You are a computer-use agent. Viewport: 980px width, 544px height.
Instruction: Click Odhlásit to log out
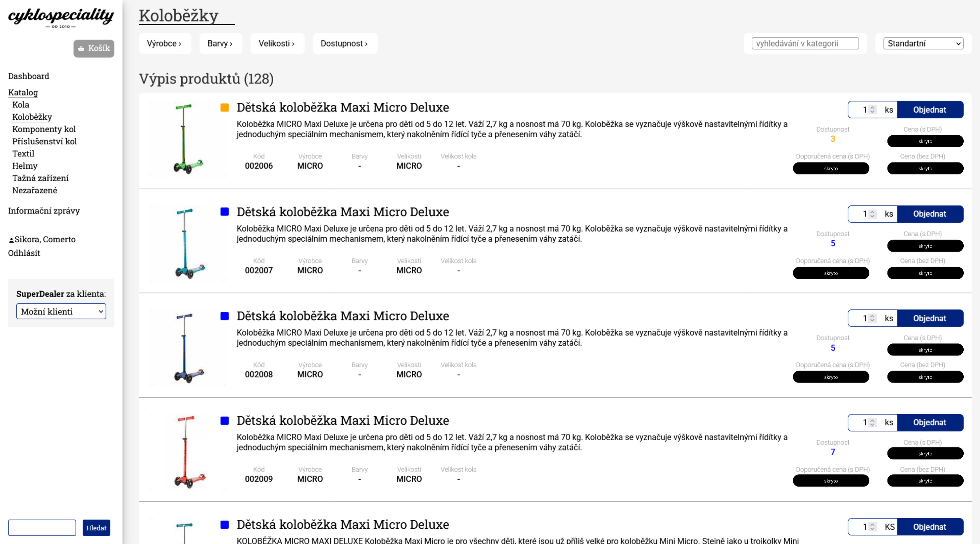[24, 253]
